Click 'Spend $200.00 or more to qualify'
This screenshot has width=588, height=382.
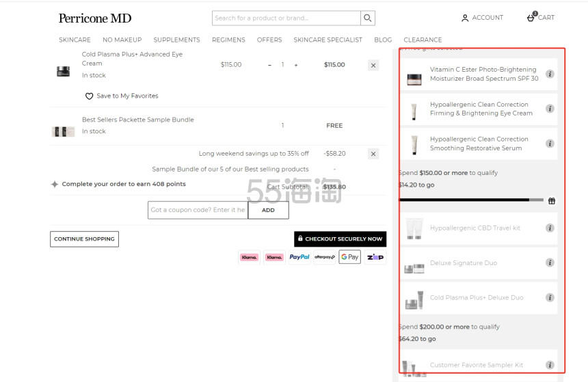coord(449,327)
